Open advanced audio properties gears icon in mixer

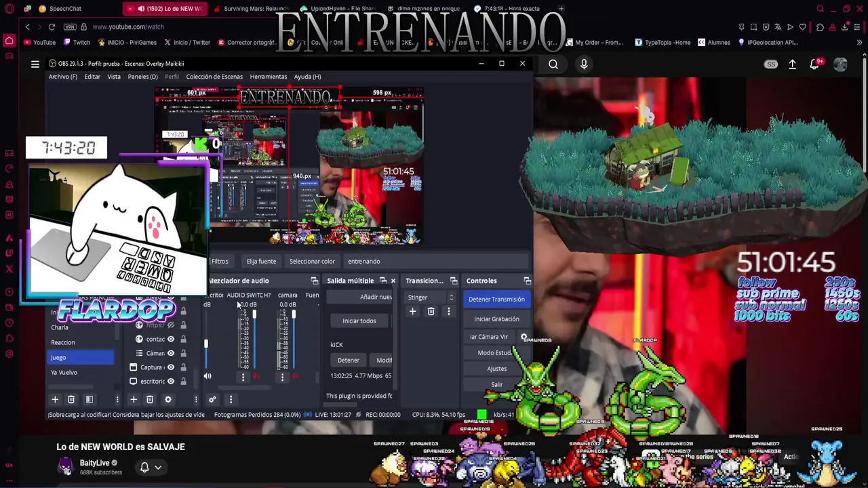point(212,399)
